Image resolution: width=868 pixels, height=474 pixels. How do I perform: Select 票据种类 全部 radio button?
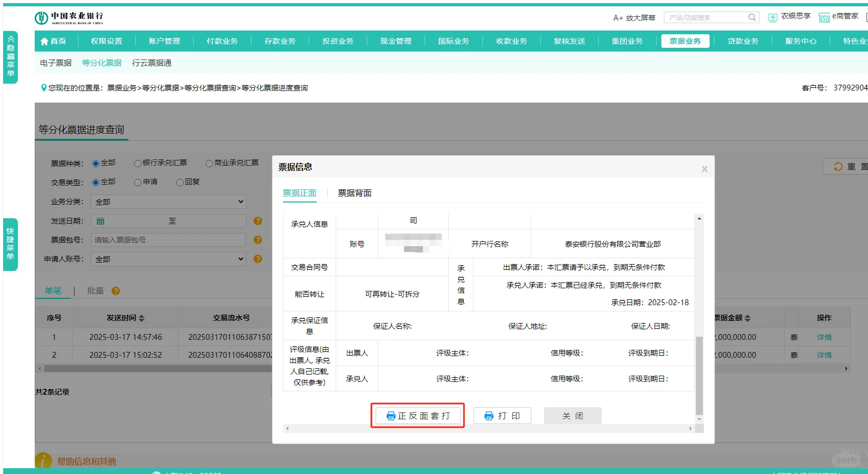click(x=96, y=164)
